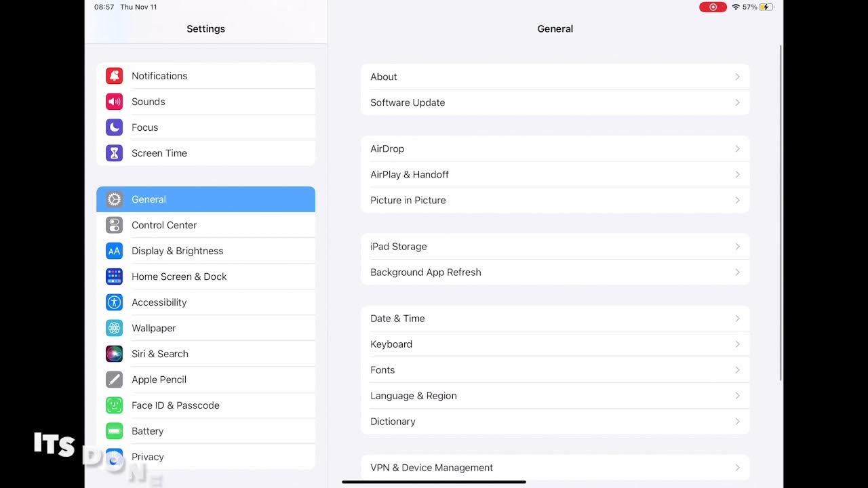Select Home Screen & Dock label

tap(179, 277)
